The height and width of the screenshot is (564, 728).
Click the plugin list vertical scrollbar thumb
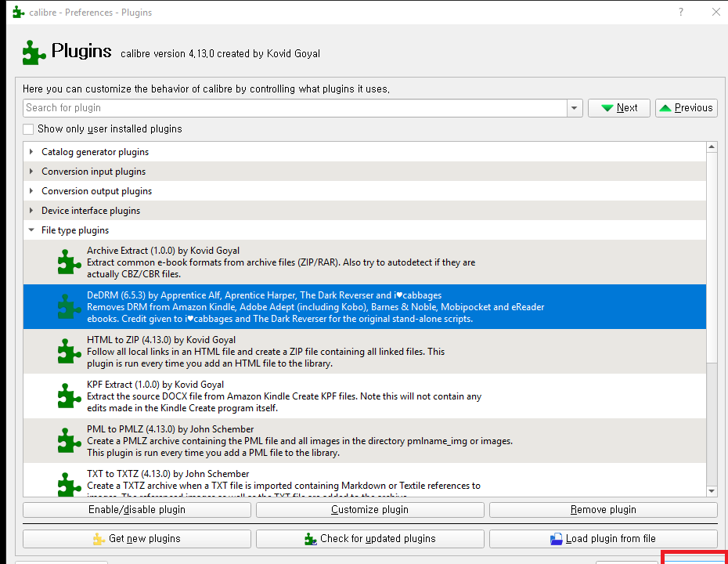712,258
